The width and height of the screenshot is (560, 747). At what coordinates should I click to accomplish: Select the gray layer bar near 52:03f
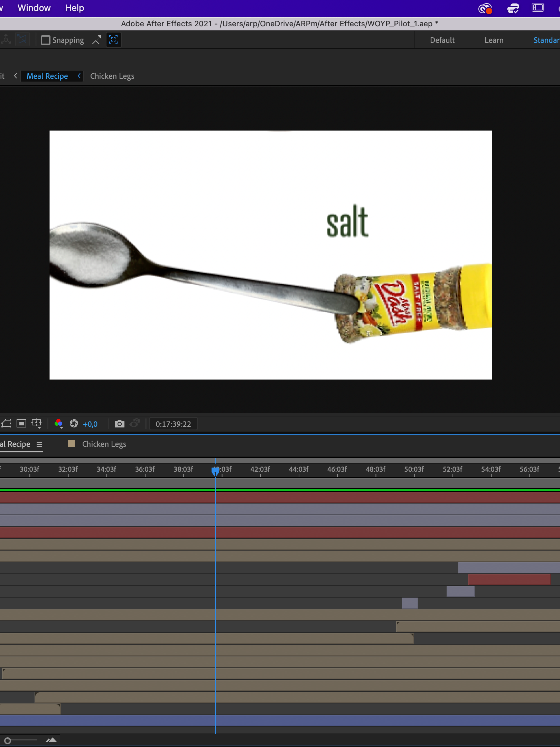(x=460, y=591)
